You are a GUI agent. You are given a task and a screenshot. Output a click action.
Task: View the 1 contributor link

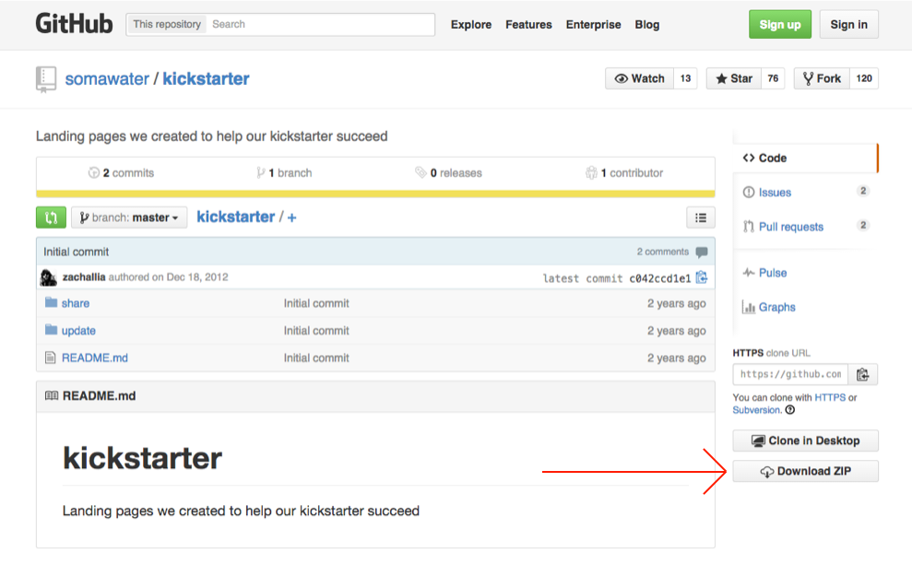[624, 172]
